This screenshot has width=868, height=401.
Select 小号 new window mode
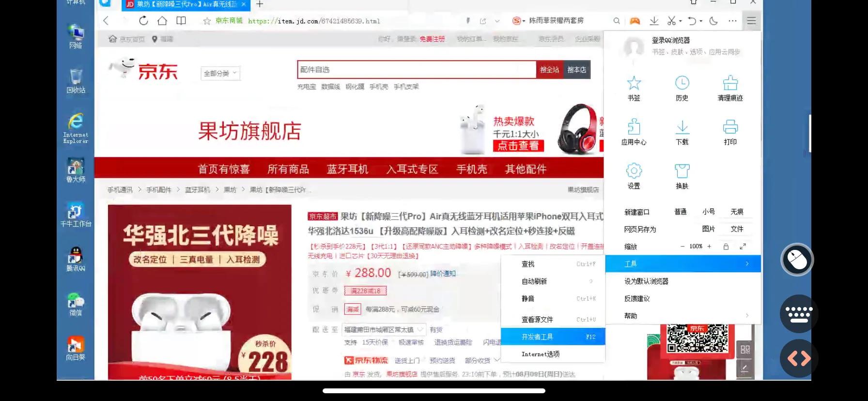(709, 212)
